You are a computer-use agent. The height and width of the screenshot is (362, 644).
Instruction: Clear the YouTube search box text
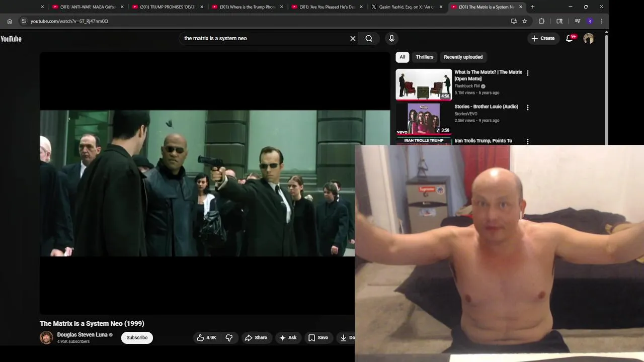(x=353, y=38)
